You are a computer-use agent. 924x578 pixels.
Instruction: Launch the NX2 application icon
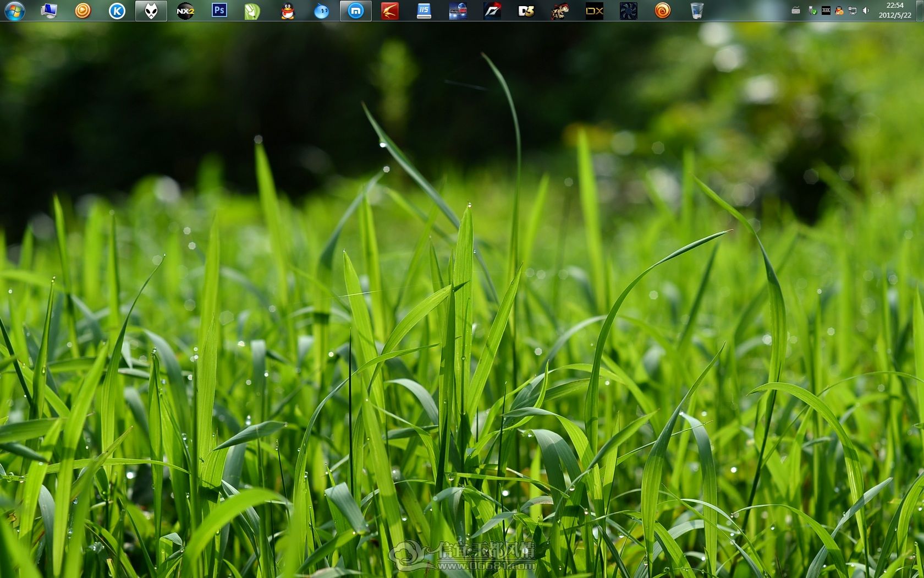(185, 10)
